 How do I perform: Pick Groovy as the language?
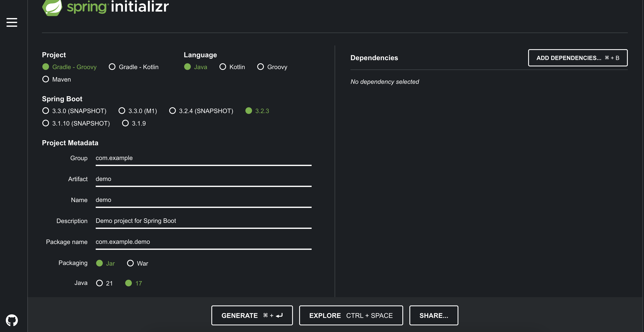[x=272, y=67]
